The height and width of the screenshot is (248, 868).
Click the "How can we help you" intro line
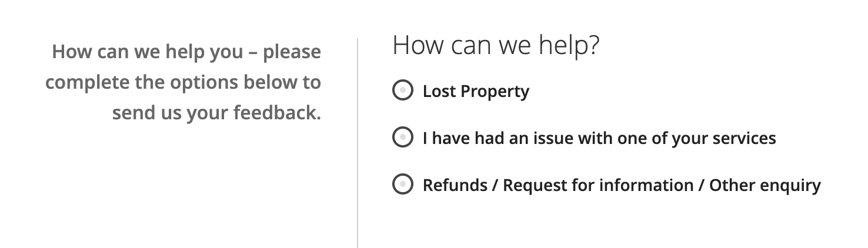pos(147,52)
